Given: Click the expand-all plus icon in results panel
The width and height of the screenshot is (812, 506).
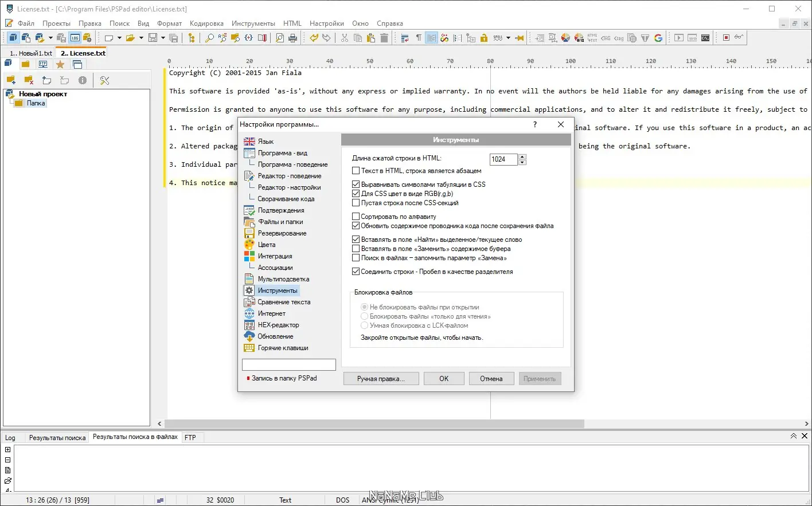Looking at the screenshot, I should 7,450.
